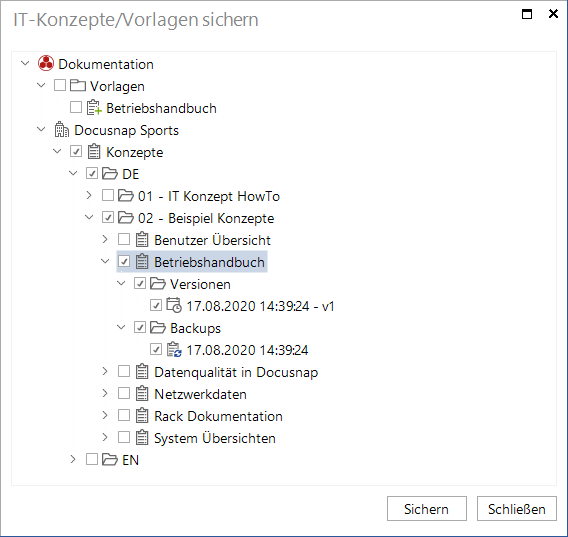
Task: Click the Versionen open folder icon
Action: [158, 283]
